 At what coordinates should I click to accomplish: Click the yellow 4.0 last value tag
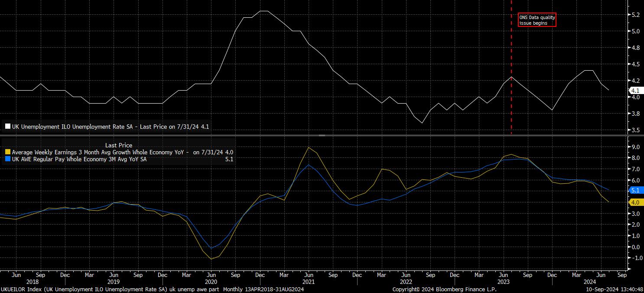coord(635,202)
